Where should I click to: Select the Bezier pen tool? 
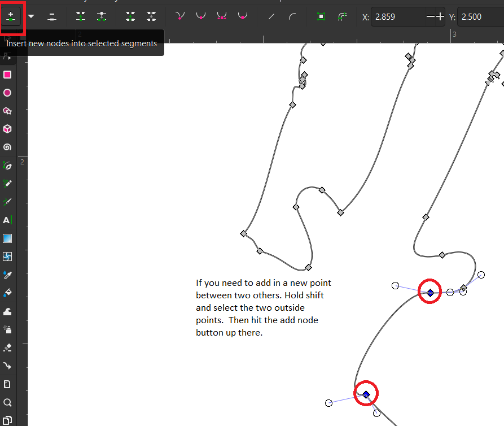pos(7,166)
